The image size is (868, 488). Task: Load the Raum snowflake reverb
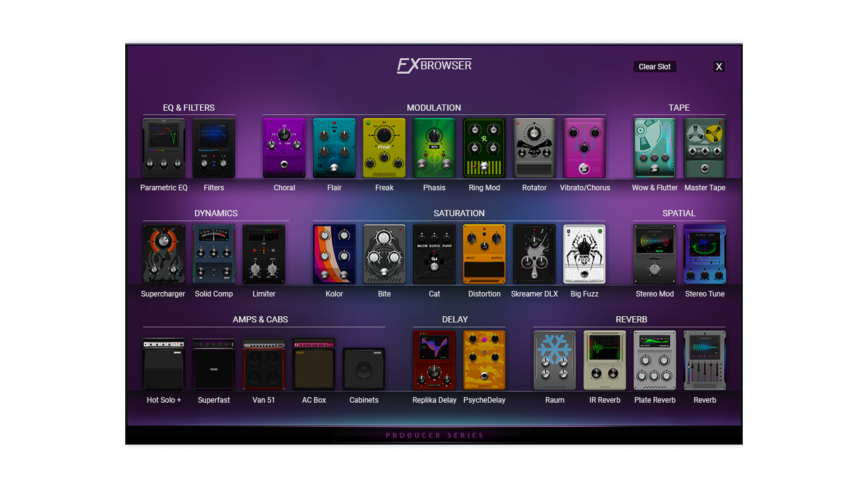coord(555,361)
